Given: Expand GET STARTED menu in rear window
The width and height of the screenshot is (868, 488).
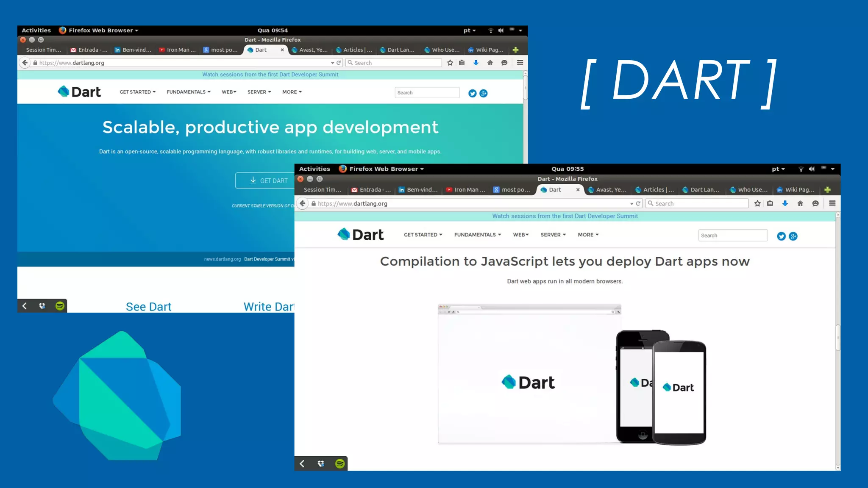Looking at the screenshot, I should (x=138, y=92).
